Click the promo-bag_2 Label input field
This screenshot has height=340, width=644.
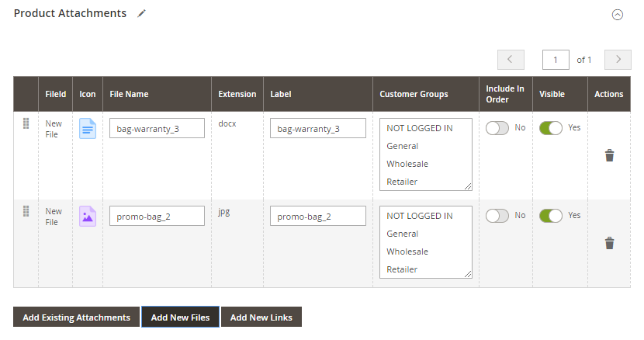coord(317,216)
